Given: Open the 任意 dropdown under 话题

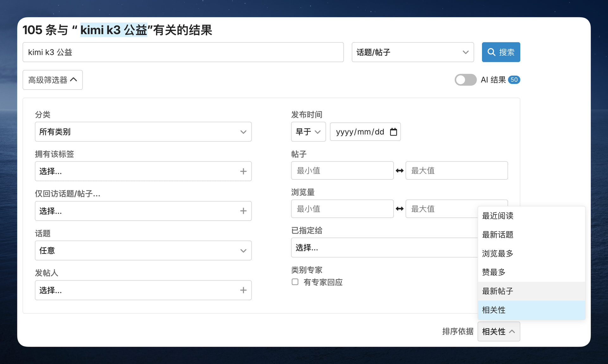Looking at the screenshot, I should (x=143, y=250).
